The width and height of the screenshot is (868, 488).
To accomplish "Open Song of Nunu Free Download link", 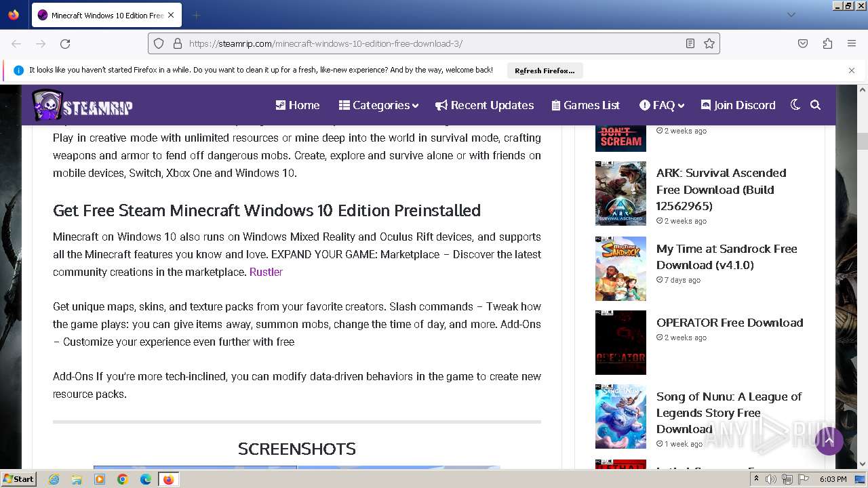I will [x=728, y=413].
